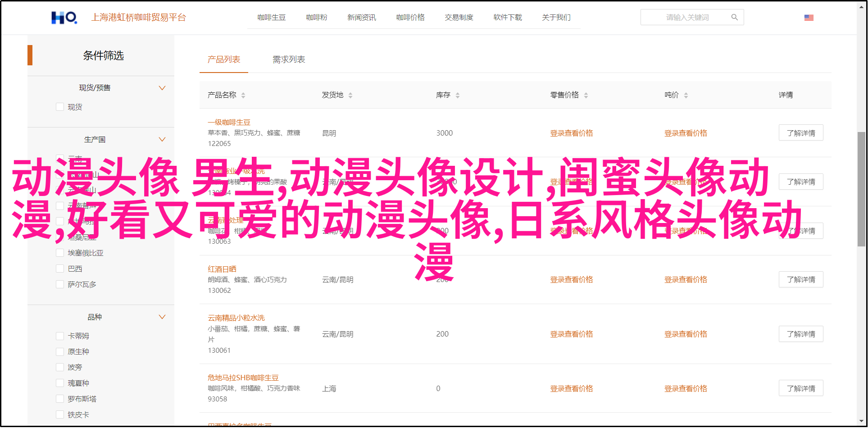
Task: Sort by 产品名称 column arrows
Action: pyautogui.click(x=243, y=95)
